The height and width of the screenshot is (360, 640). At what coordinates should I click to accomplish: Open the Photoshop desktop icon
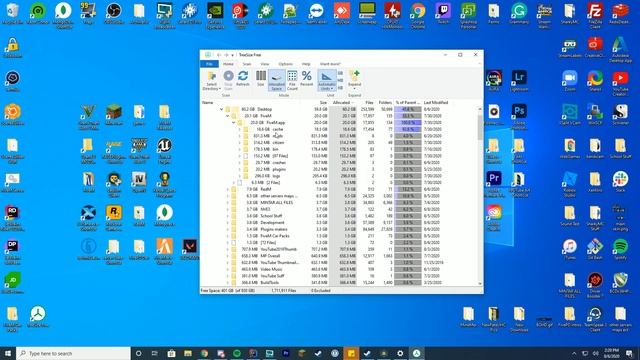(x=519, y=116)
